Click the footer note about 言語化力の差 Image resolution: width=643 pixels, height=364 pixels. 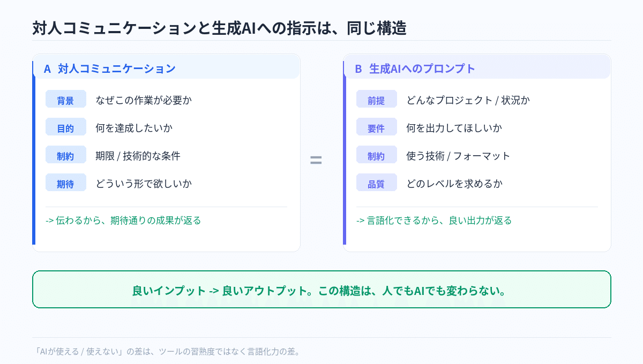(168, 352)
